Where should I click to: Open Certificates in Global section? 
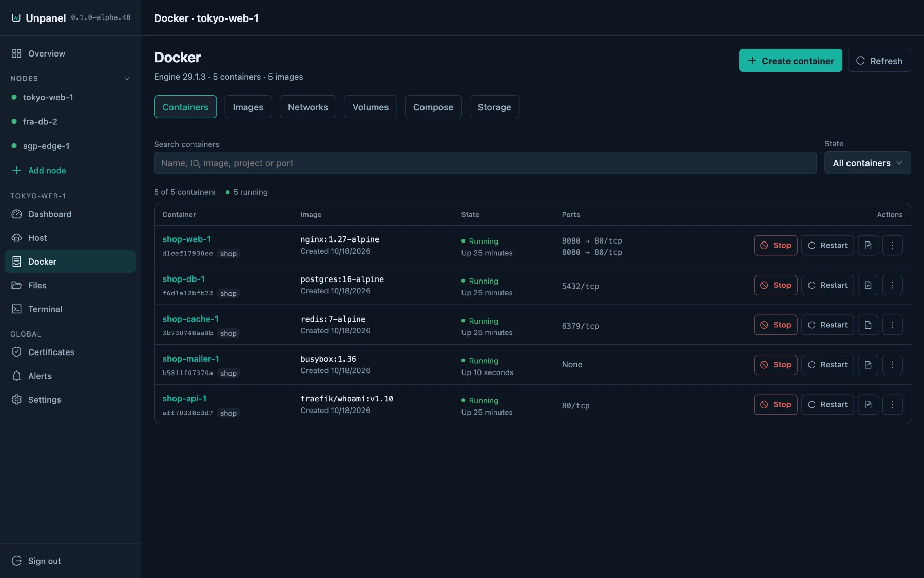pos(70,352)
